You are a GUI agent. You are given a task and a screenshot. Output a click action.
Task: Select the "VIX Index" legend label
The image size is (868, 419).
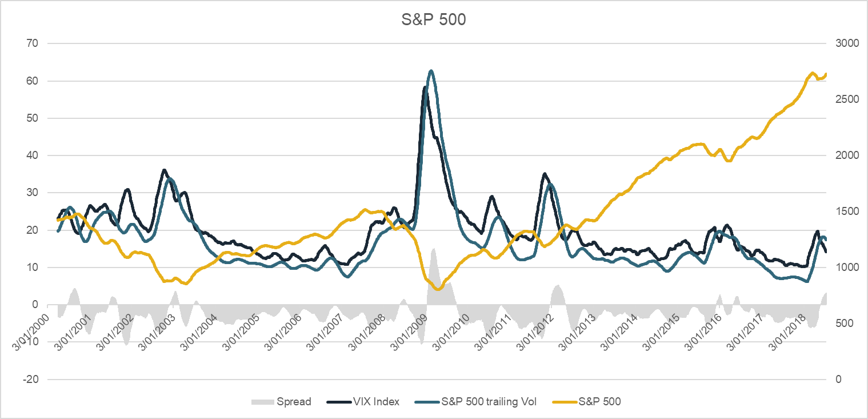375,402
